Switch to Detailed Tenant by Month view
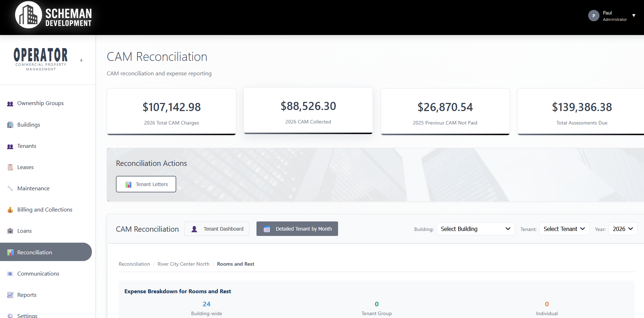644x318 pixels. (297, 229)
